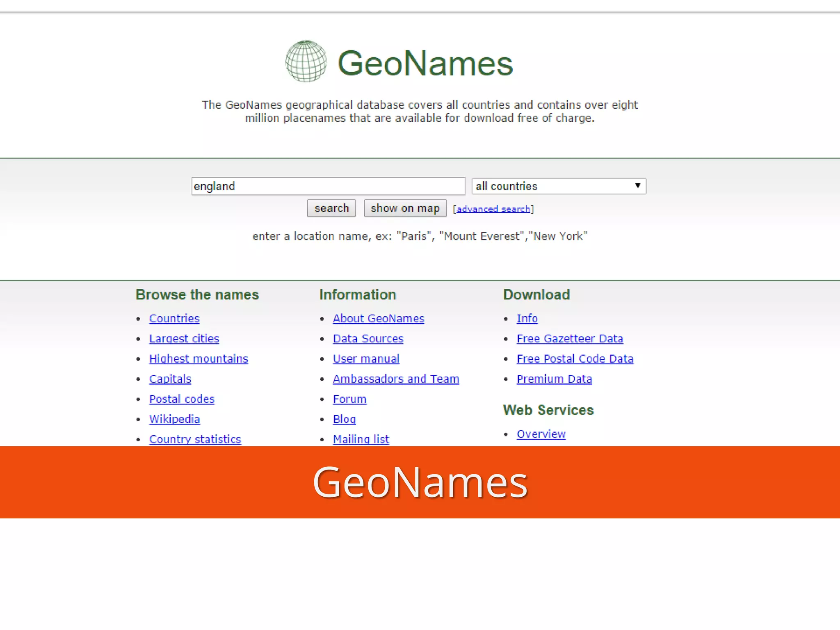Click the "Browse the names" heading
This screenshot has width=840, height=630.
pos(197,295)
